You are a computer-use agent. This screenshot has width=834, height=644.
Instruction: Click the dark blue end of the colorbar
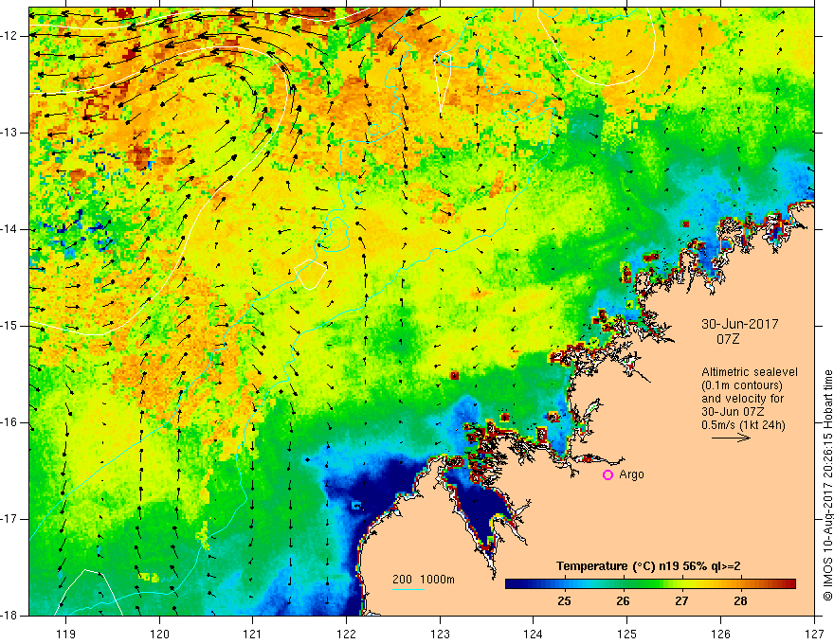click(514, 584)
